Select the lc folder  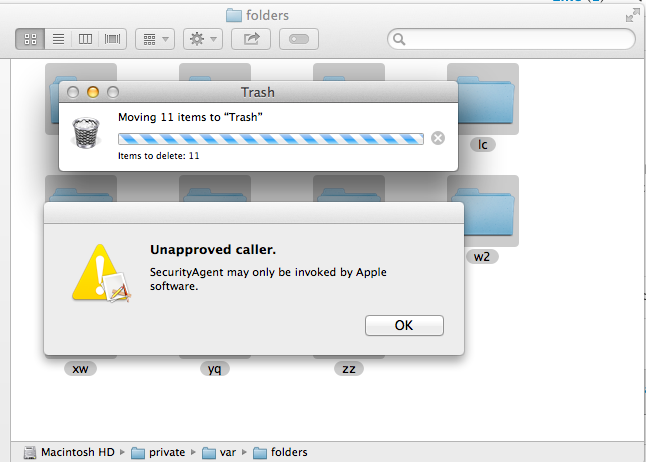coord(483,99)
